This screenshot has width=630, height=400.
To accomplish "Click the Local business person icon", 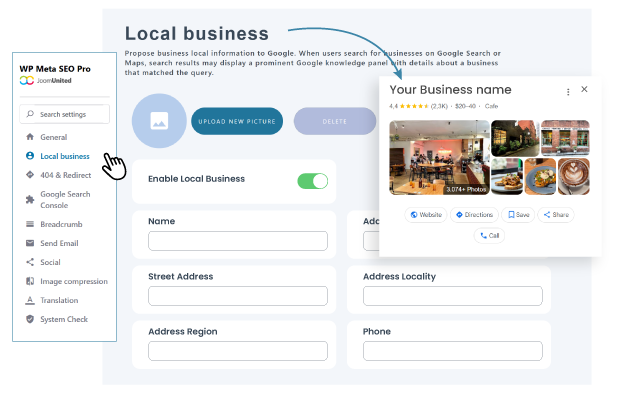I will (30, 156).
